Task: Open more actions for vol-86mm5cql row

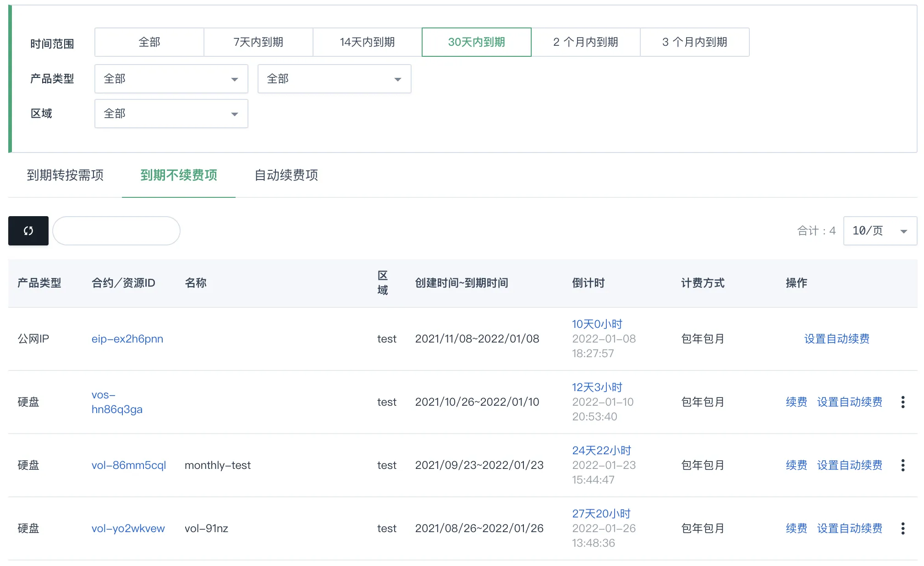Action: (902, 465)
